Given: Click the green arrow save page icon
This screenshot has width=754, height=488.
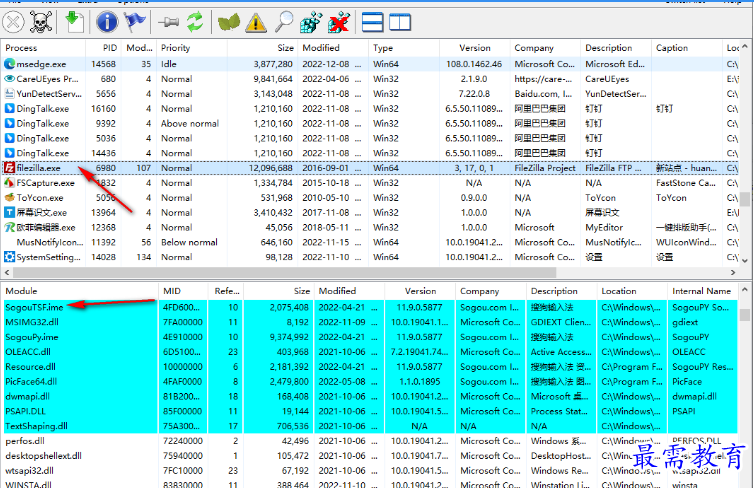Looking at the screenshot, I should point(74,22).
